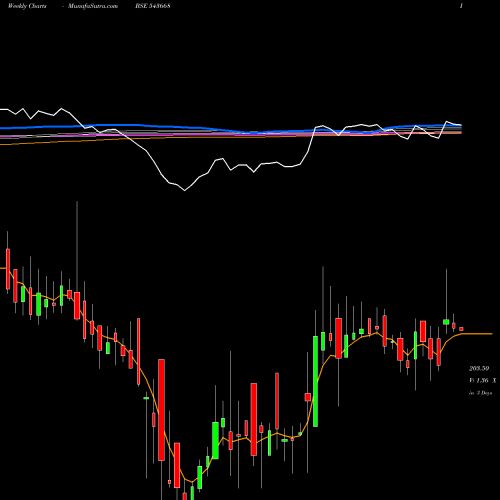
Task: Click the 'BSE 543668' ticker text
Action: click(153, 6)
